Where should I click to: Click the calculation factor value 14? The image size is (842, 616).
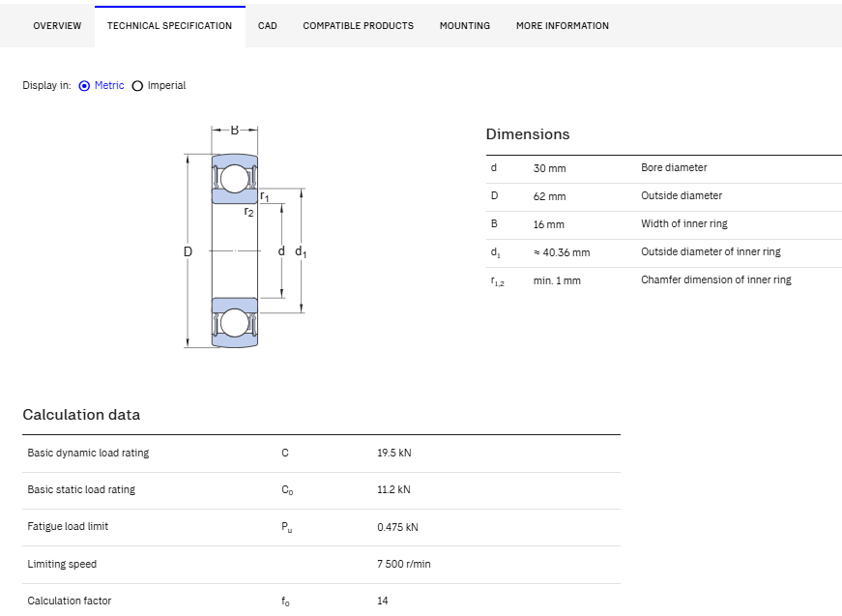(383, 601)
